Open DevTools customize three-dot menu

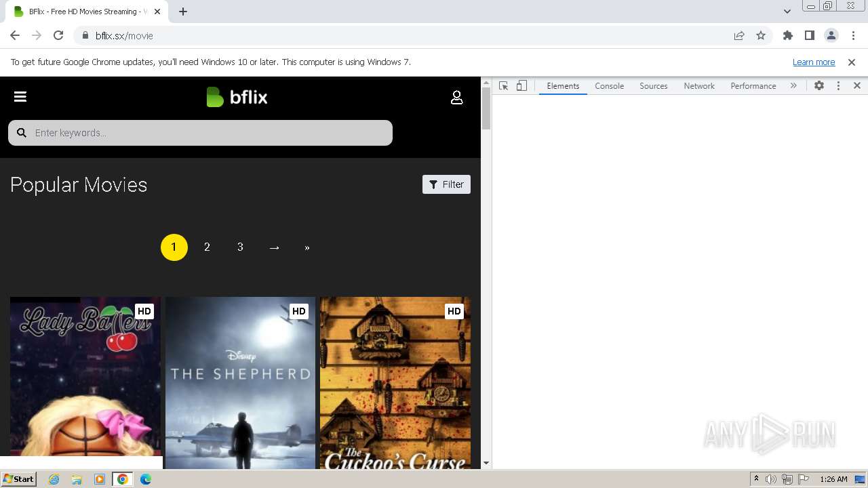click(x=838, y=86)
